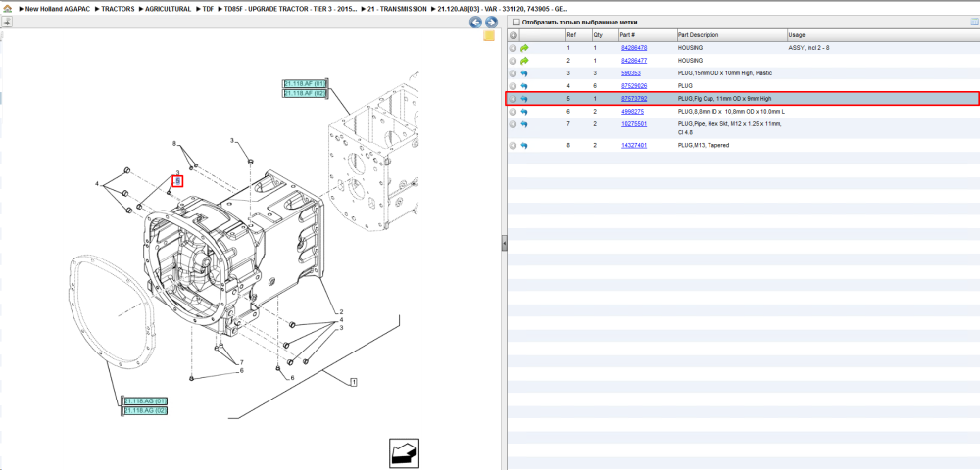This screenshot has width=980, height=470.
Task: Open 21 - TRANSMISSION breadcrumb
Action: (x=398, y=9)
